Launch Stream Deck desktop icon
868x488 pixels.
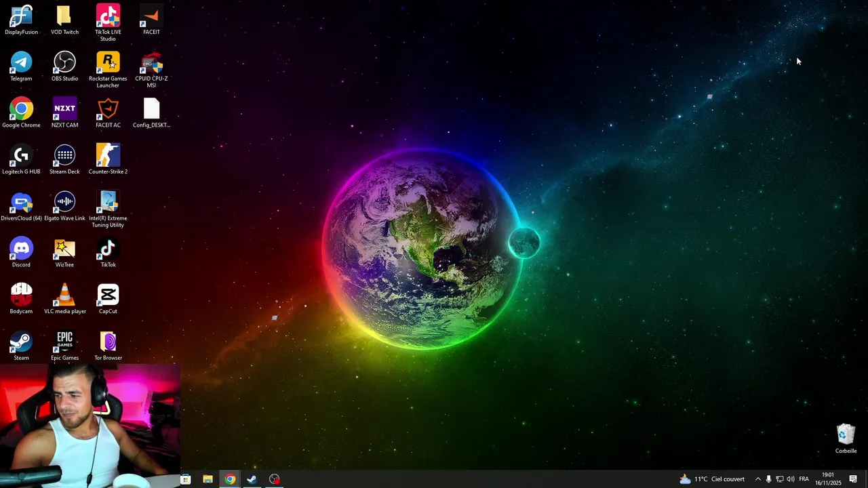64,160
